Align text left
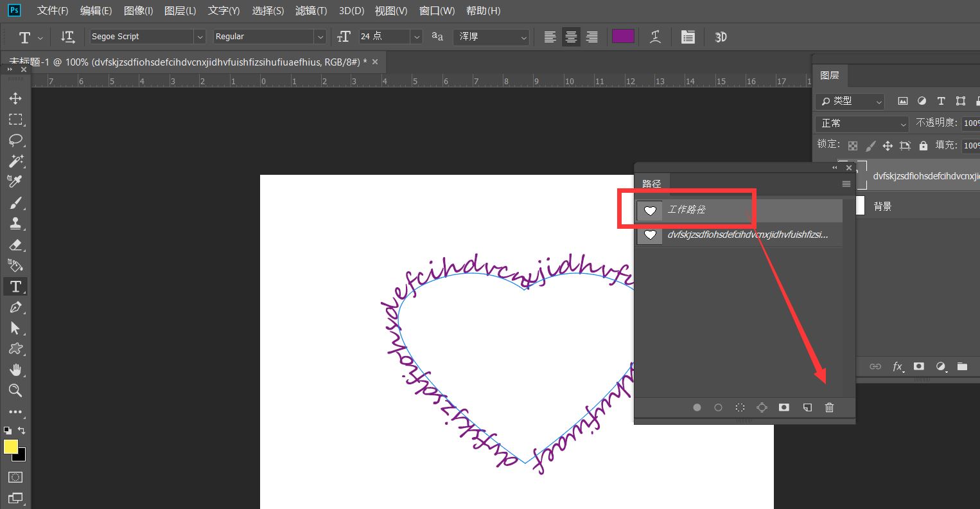Viewport: 980px width, 509px height. (x=550, y=37)
